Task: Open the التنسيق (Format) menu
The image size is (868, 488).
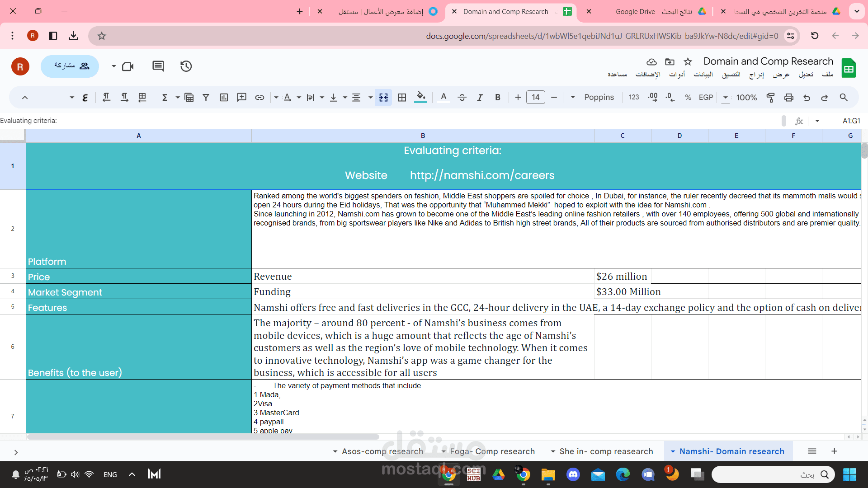Action: tap(731, 75)
